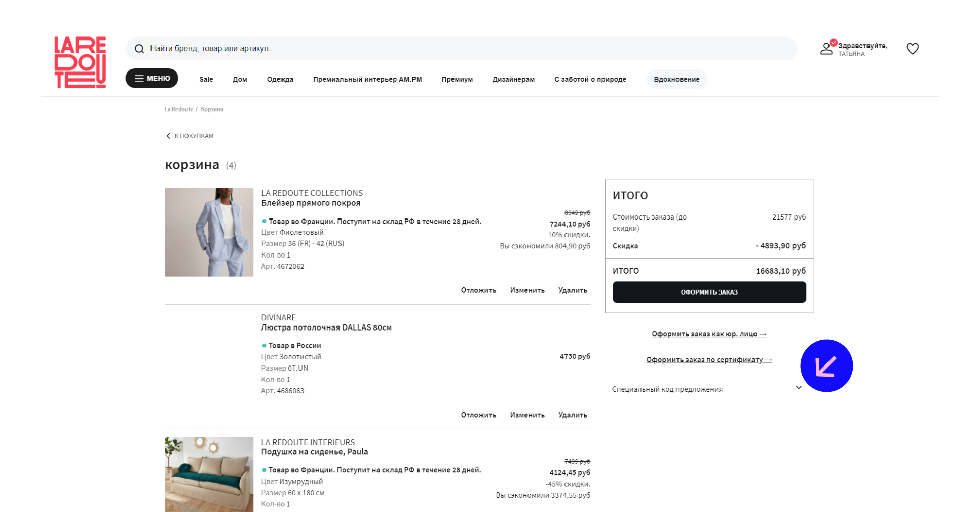980x512 pixels.
Task: Click the blazer price 7244,10 руб
Action: pos(570,224)
